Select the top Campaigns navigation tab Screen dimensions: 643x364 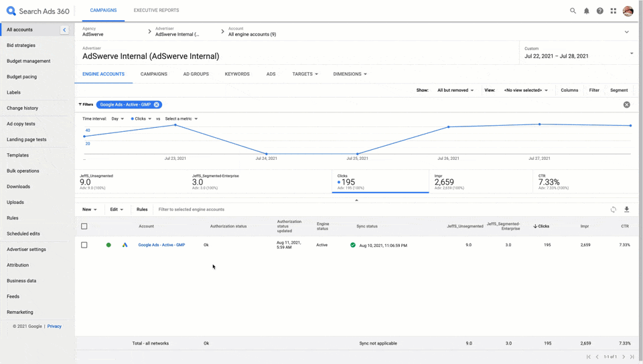tap(103, 10)
